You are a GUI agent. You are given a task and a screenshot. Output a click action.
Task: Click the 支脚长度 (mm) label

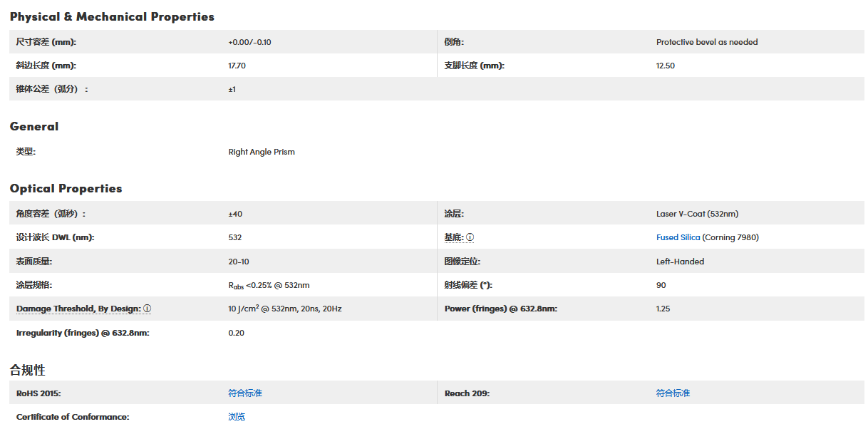(x=474, y=66)
